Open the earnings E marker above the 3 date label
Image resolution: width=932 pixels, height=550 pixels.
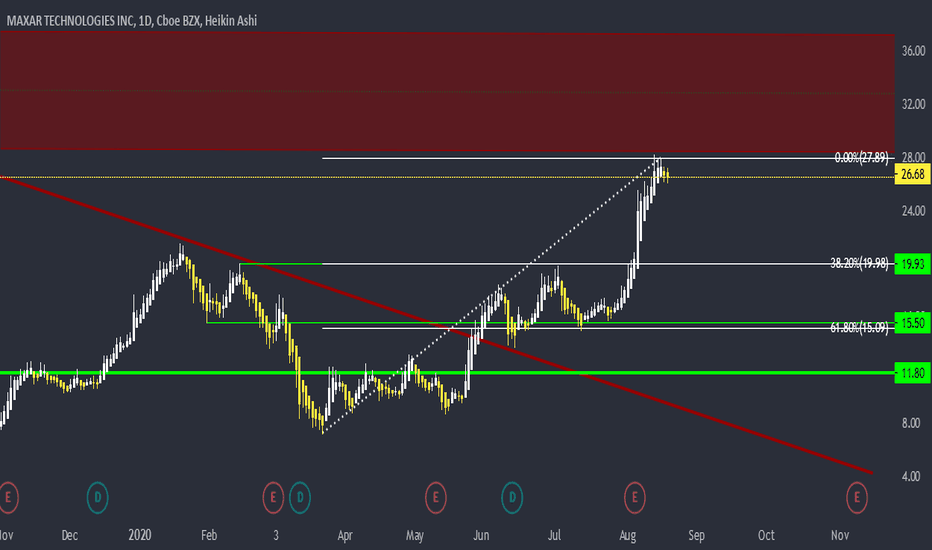click(273, 498)
